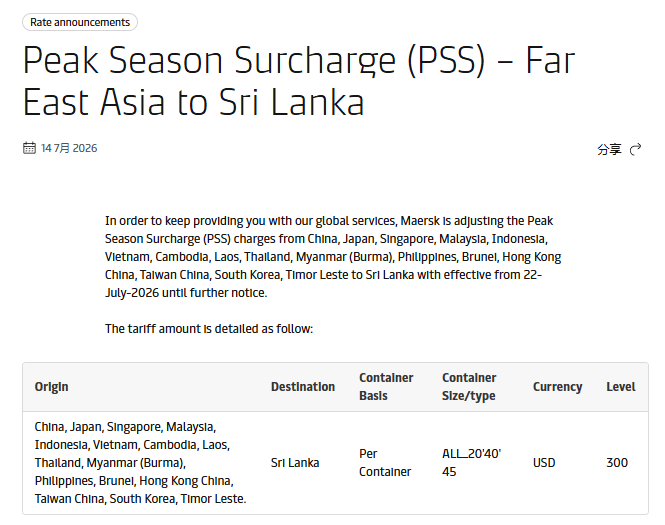The height and width of the screenshot is (525, 665).
Task: Click the Peak Season Surcharge page title
Action: [x=299, y=81]
